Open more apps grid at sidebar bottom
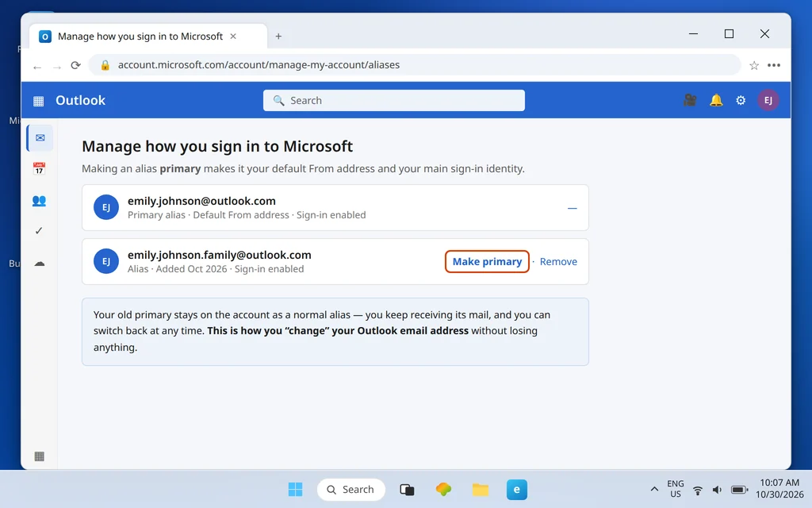Image resolution: width=812 pixels, height=508 pixels. (x=40, y=456)
